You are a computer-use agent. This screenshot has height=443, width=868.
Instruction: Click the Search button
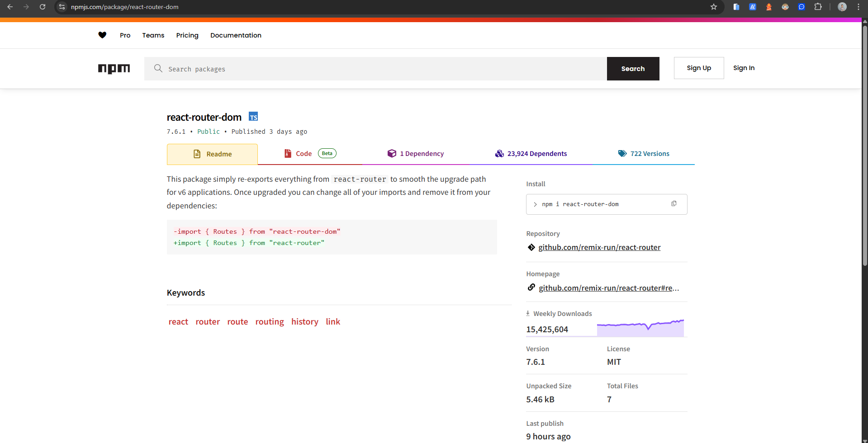point(633,69)
